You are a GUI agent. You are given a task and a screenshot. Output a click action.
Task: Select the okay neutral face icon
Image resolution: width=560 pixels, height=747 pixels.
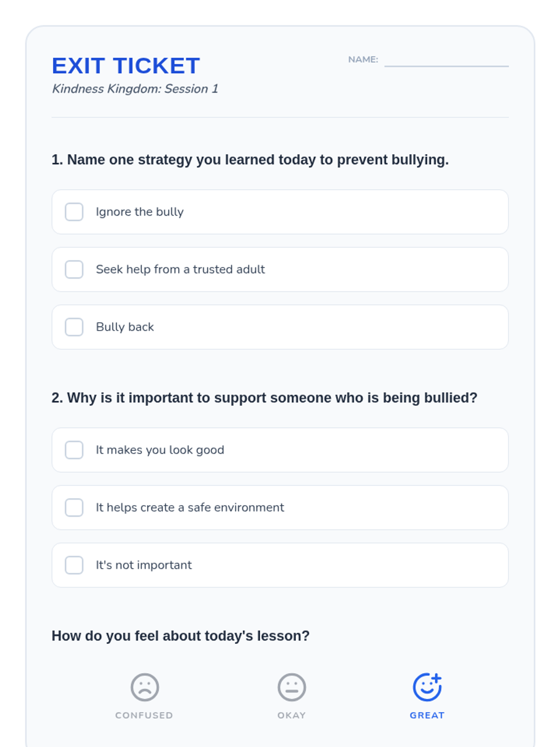coord(292,687)
